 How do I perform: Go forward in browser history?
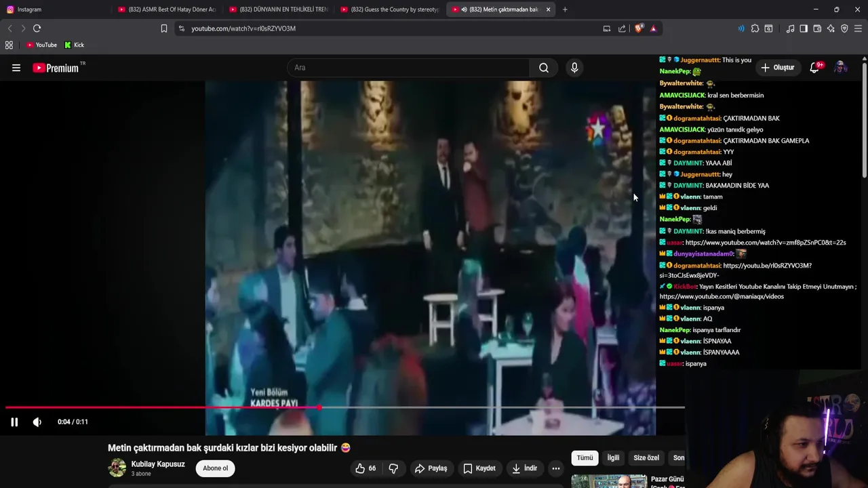(23, 28)
